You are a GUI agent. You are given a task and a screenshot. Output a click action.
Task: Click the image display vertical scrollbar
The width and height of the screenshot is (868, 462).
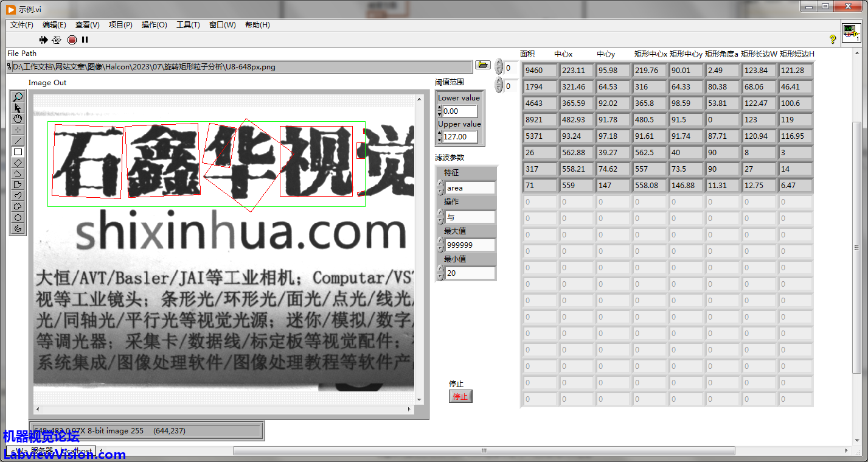point(418,248)
